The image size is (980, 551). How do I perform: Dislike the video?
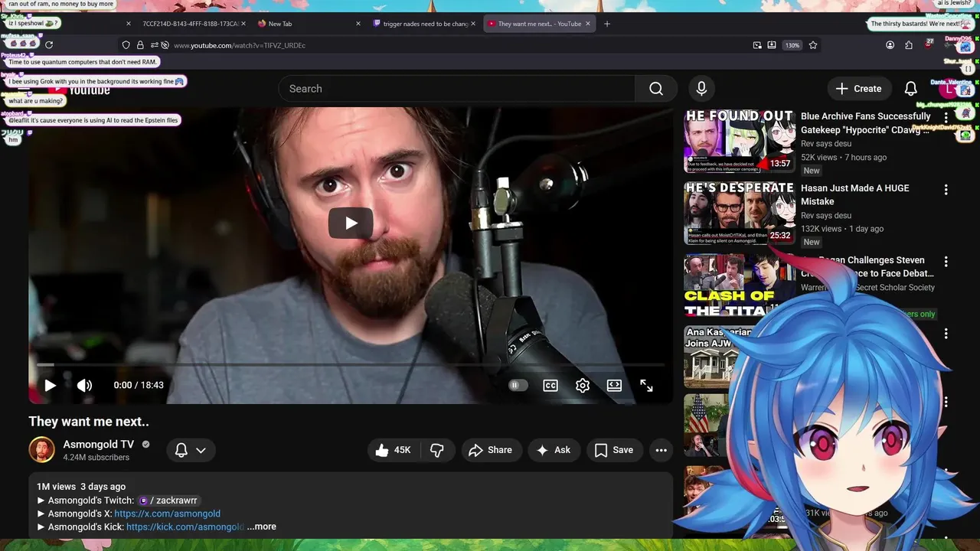[x=437, y=450]
